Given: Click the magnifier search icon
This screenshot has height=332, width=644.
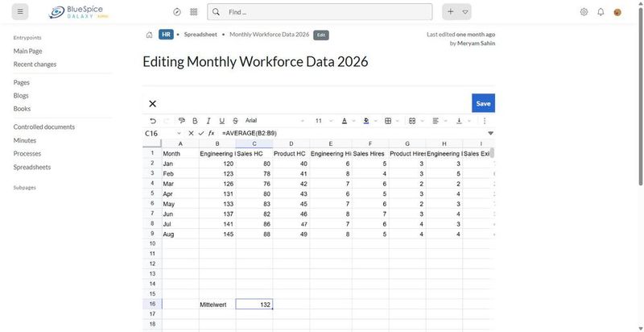Looking at the screenshot, I should click(216, 12).
